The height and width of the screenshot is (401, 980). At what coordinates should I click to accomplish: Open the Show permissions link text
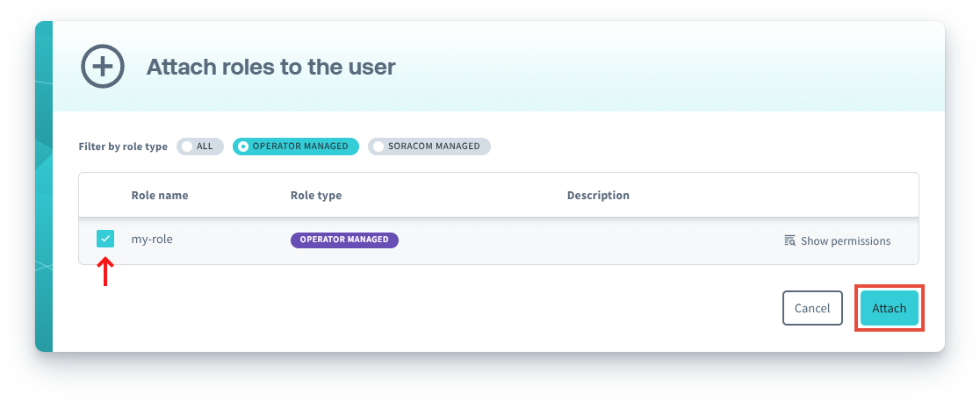(845, 240)
